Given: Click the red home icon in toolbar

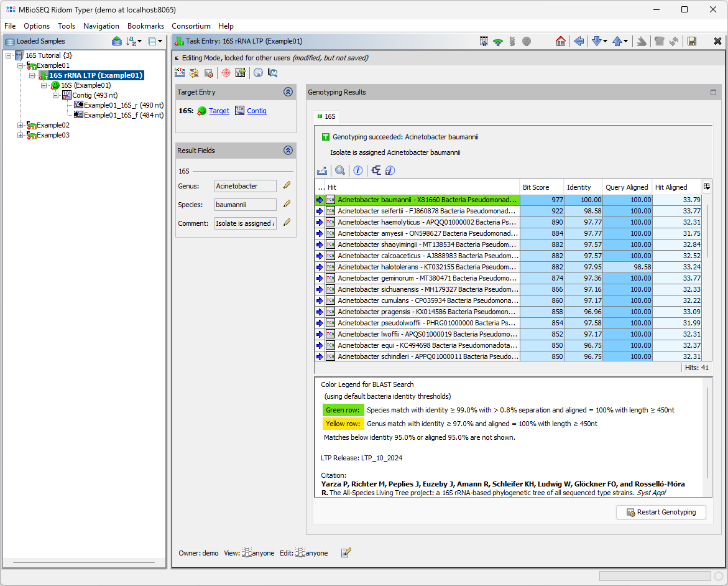Looking at the screenshot, I should pos(561,41).
